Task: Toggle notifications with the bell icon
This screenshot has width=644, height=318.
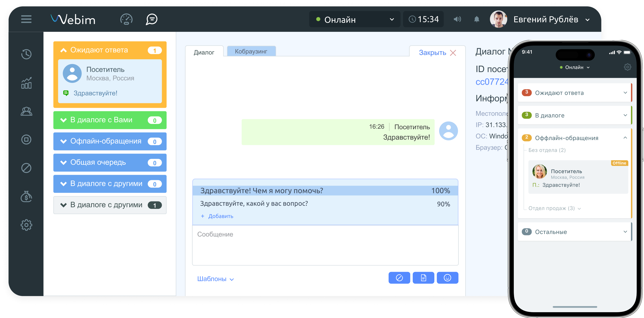Action: tap(477, 19)
